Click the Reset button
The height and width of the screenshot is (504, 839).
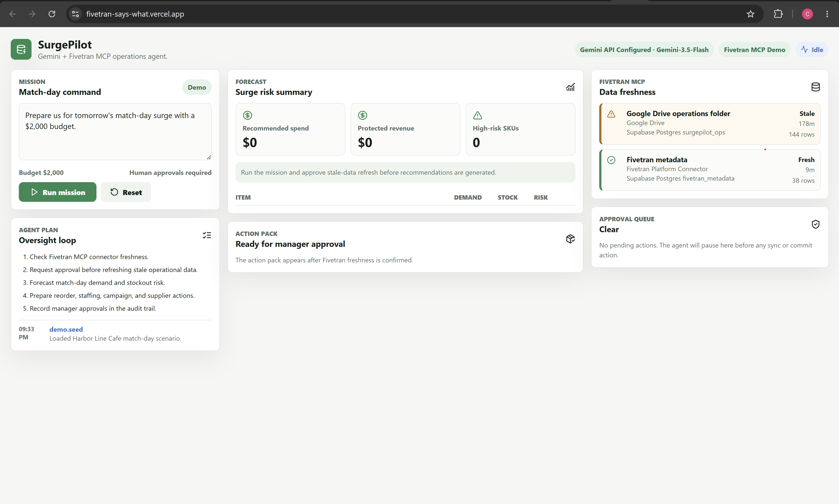point(126,192)
